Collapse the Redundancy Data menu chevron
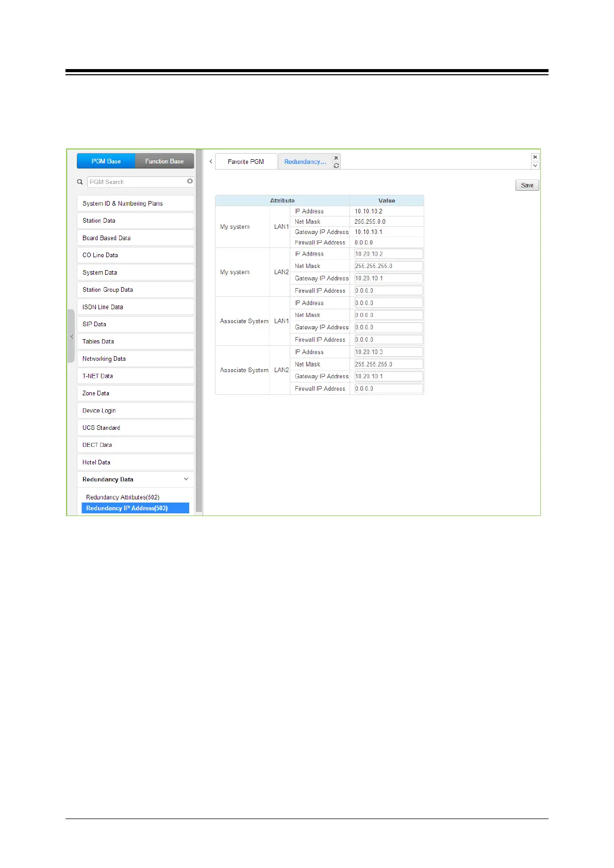 coord(186,479)
